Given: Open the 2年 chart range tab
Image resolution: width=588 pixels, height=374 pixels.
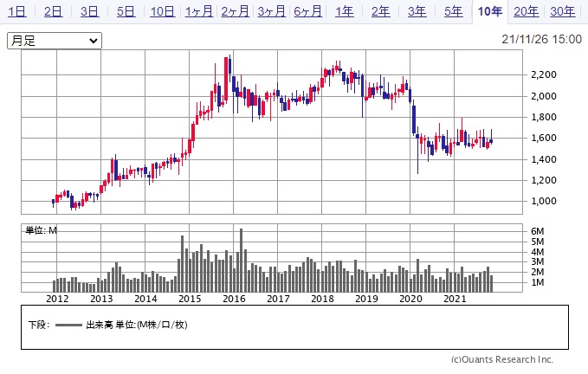Looking at the screenshot, I should [x=381, y=11].
